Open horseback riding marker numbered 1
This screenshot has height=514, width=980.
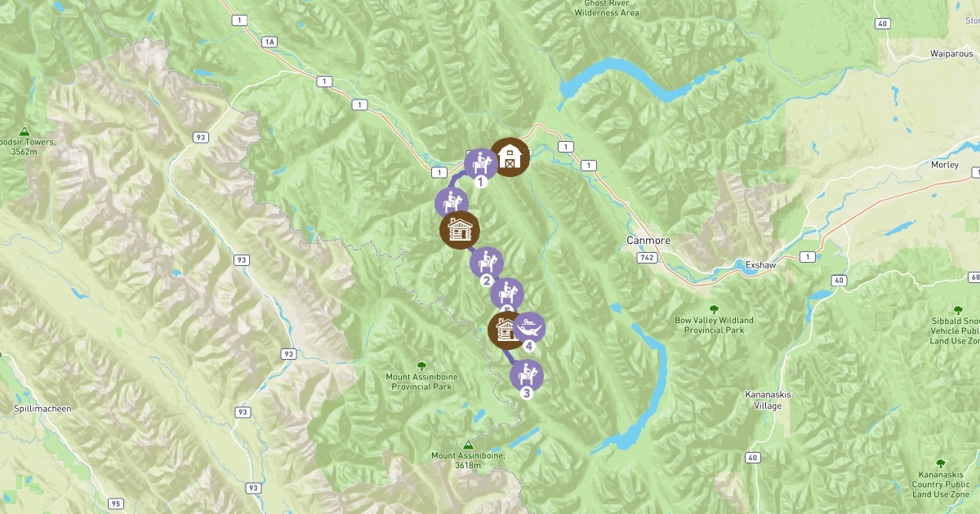(481, 165)
